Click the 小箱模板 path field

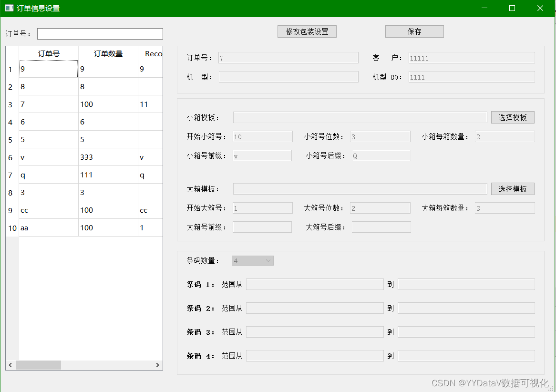coord(360,117)
